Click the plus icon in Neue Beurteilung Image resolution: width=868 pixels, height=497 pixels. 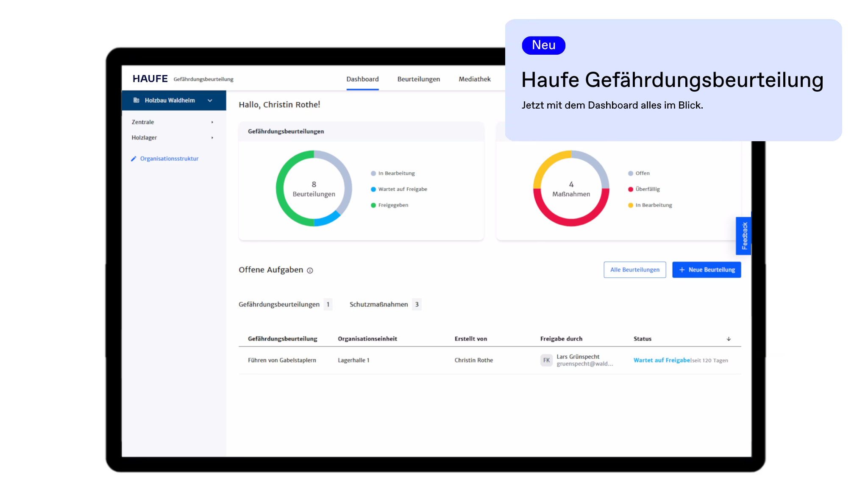coord(682,270)
